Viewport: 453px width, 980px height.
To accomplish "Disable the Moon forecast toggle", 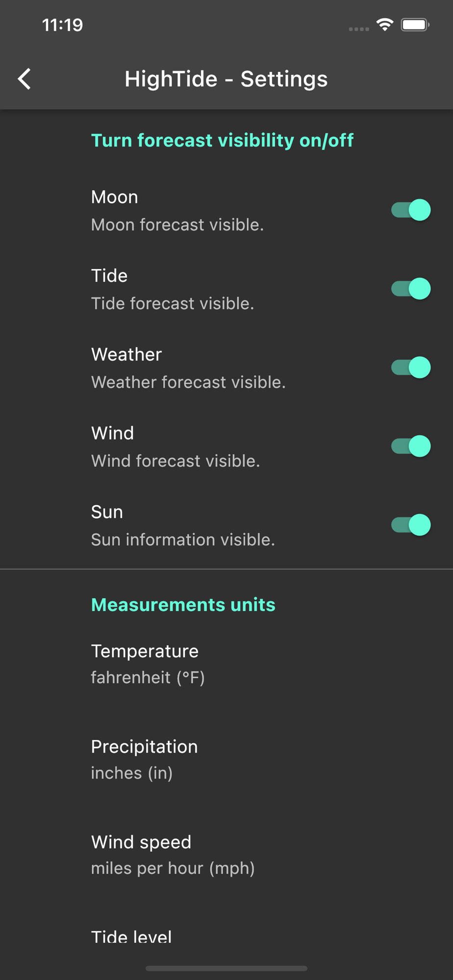I will click(411, 210).
